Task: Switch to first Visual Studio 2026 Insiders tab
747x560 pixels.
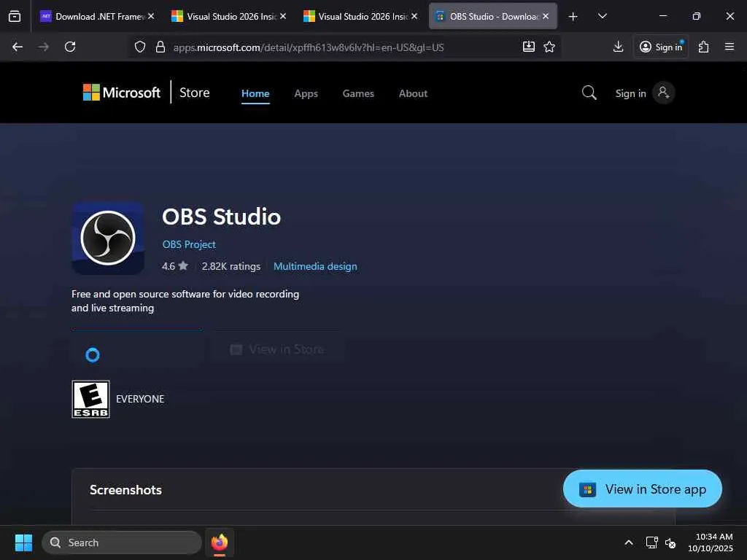Action: (228, 16)
